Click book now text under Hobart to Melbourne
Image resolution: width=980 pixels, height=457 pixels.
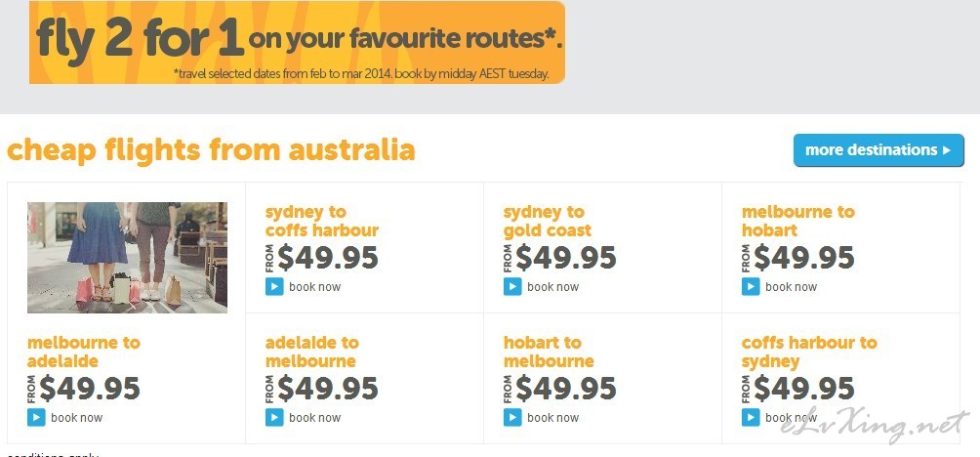click(x=553, y=418)
